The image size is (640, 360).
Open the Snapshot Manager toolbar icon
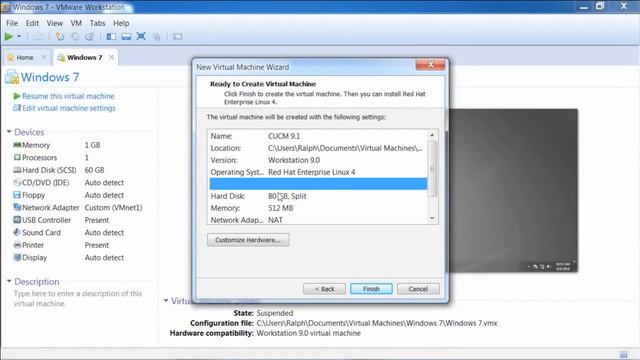[x=90, y=37]
